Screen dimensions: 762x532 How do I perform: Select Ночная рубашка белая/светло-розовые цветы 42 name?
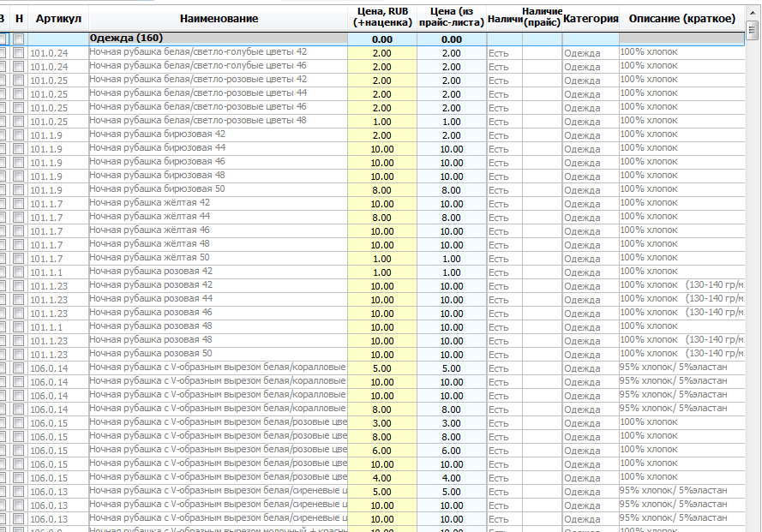coord(198,79)
